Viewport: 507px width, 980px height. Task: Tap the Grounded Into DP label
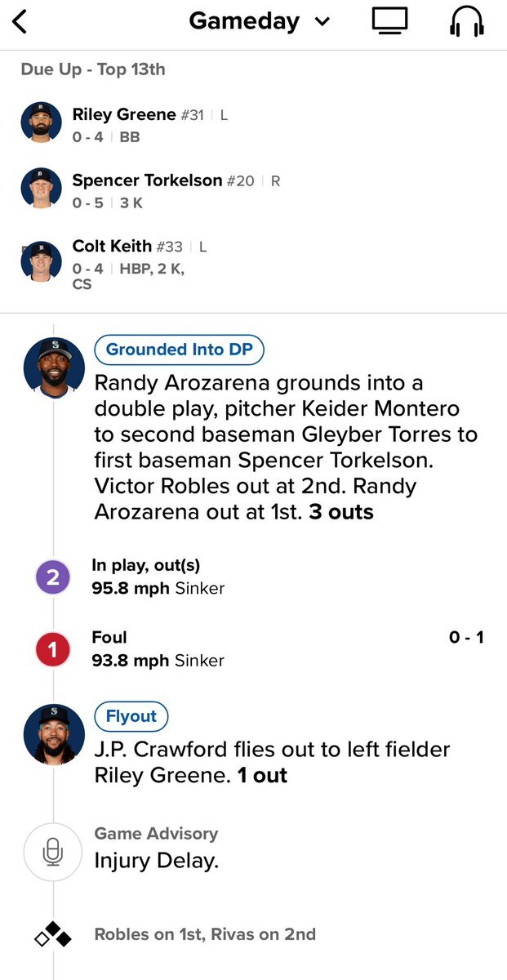click(x=180, y=350)
